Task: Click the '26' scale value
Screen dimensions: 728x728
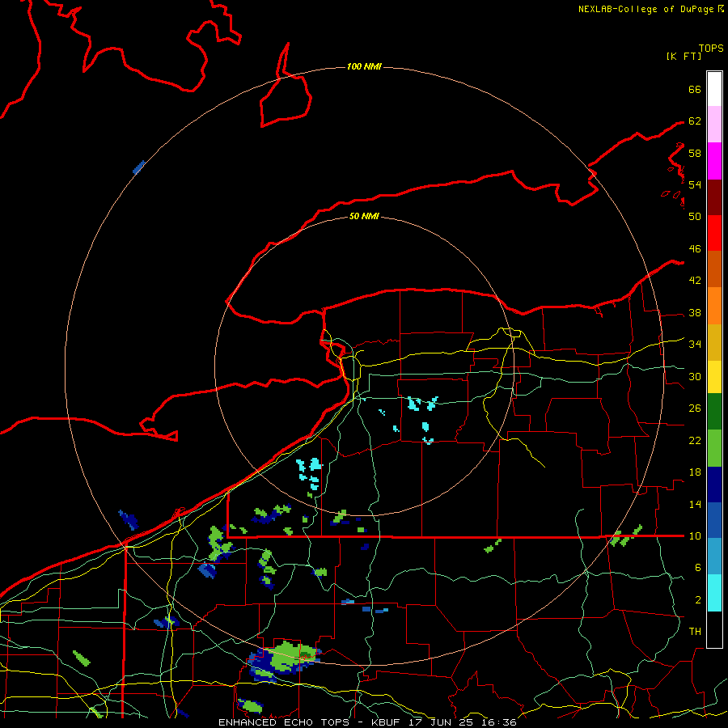Action: tap(695, 408)
